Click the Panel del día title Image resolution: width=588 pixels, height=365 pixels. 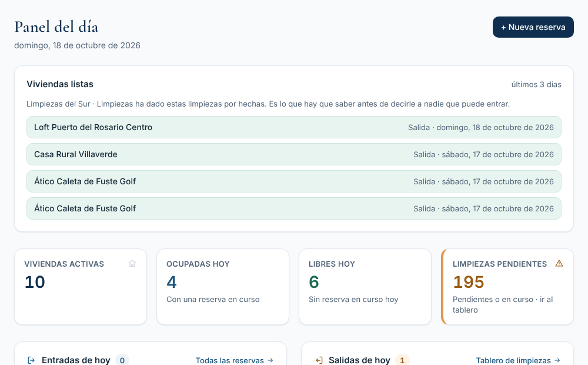tap(56, 27)
